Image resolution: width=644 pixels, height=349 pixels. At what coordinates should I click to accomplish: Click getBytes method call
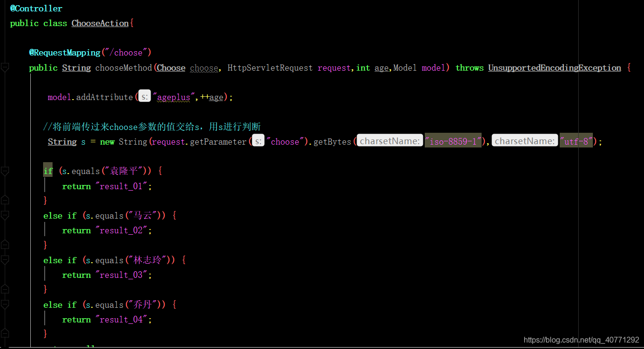(x=332, y=142)
